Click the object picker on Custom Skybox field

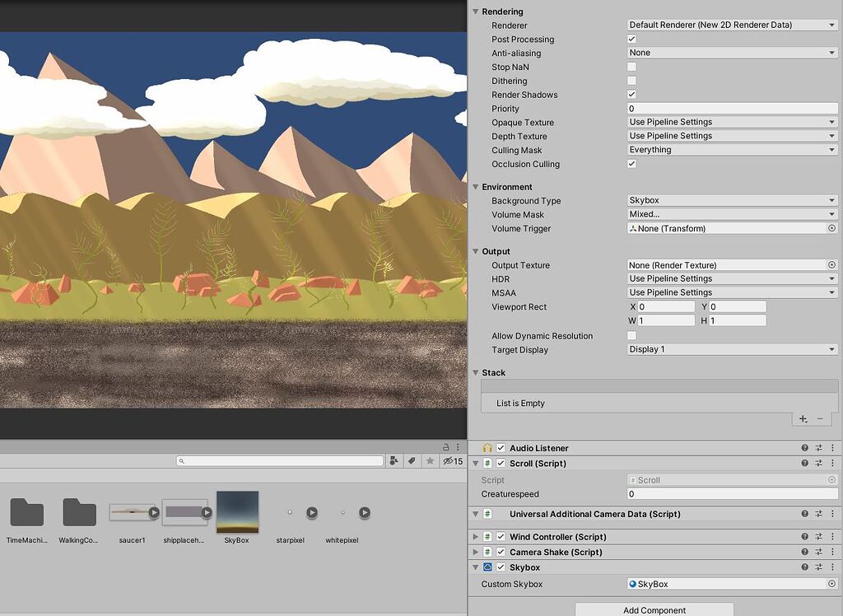831,584
